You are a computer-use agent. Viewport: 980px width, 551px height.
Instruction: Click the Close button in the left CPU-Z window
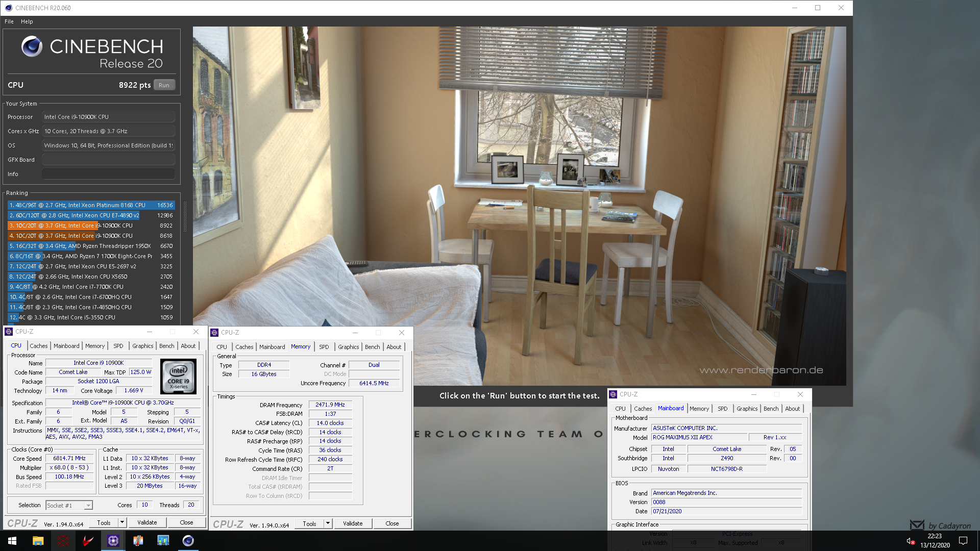pyautogui.click(x=186, y=522)
